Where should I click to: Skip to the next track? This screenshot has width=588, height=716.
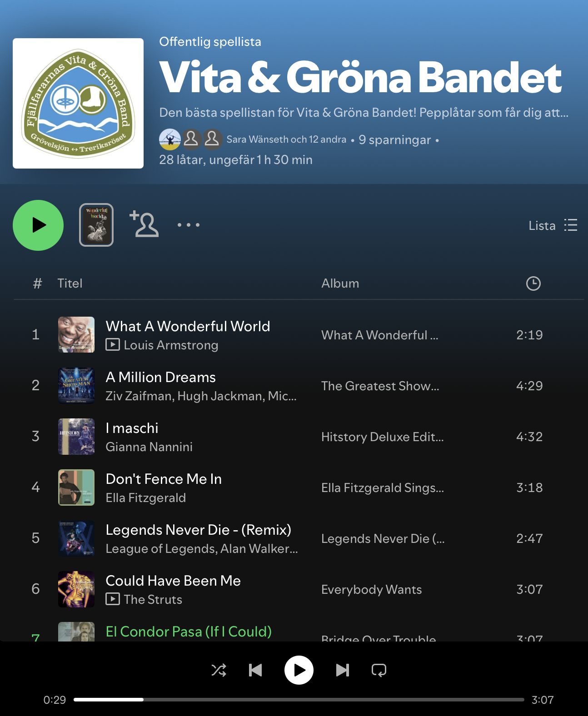point(342,670)
